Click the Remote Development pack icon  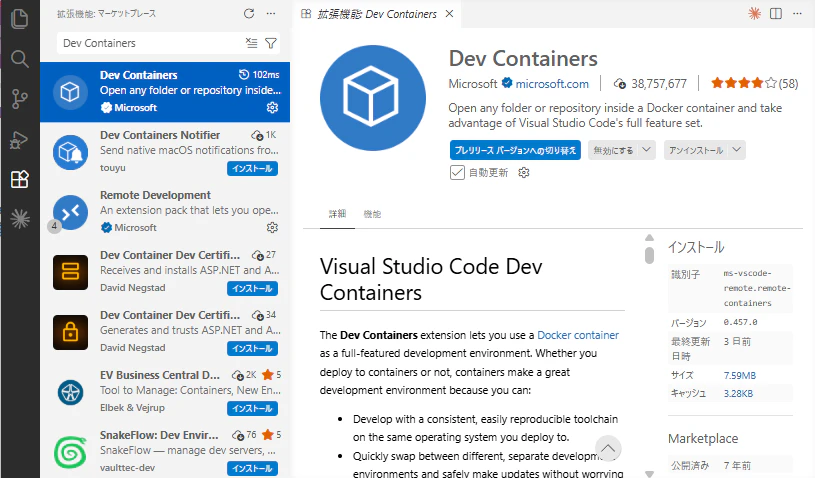pos(70,213)
